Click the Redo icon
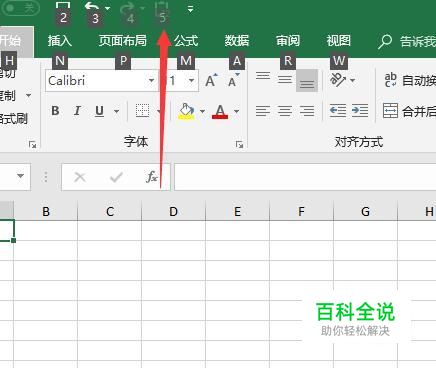The image size is (436, 368). [x=128, y=8]
